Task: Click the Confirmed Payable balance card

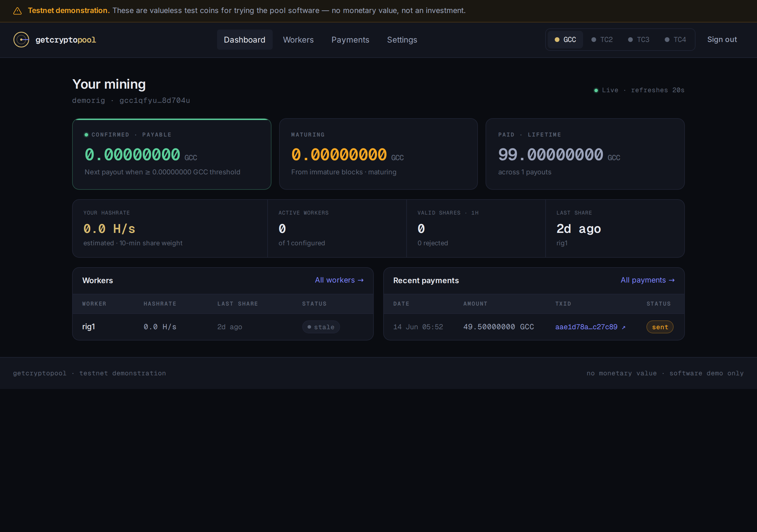Action: click(x=172, y=154)
